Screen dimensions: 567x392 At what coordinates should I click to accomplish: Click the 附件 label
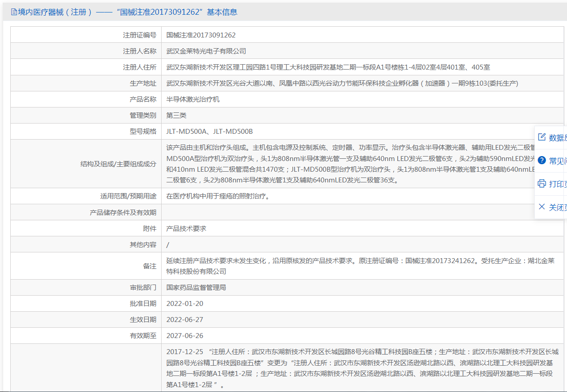click(150, 228)
